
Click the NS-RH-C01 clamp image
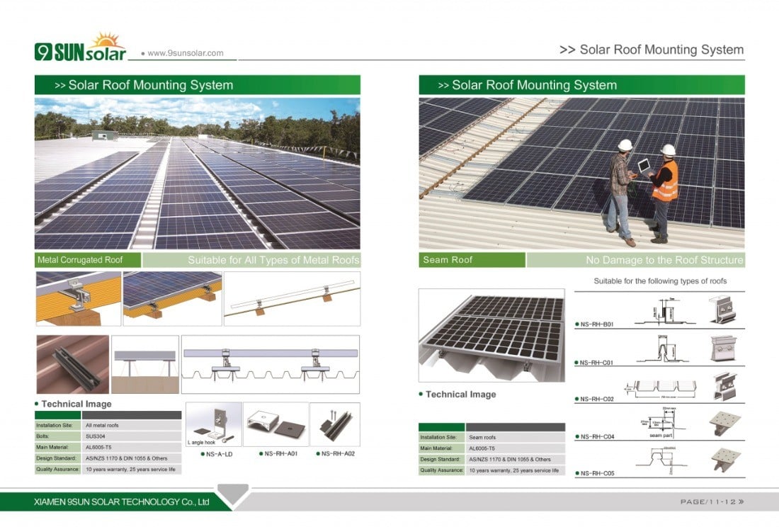pyautogui.click(x=724, y=348)
